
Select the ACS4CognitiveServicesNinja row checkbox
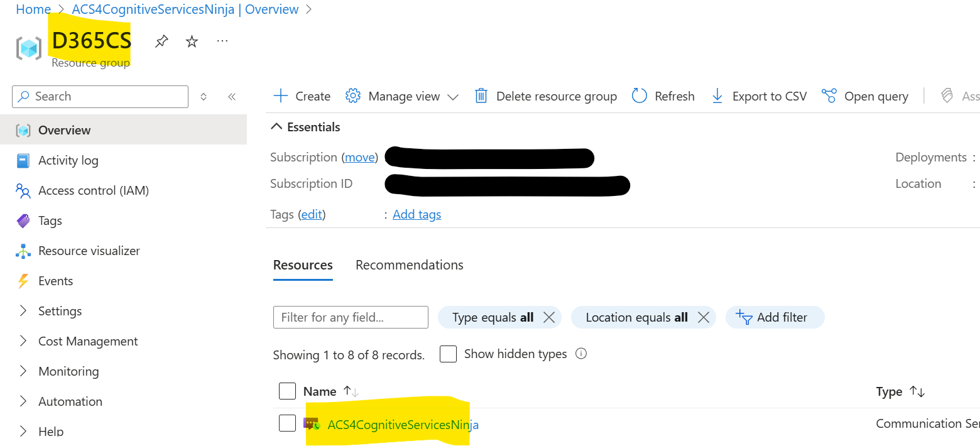(x=287, y=423)
